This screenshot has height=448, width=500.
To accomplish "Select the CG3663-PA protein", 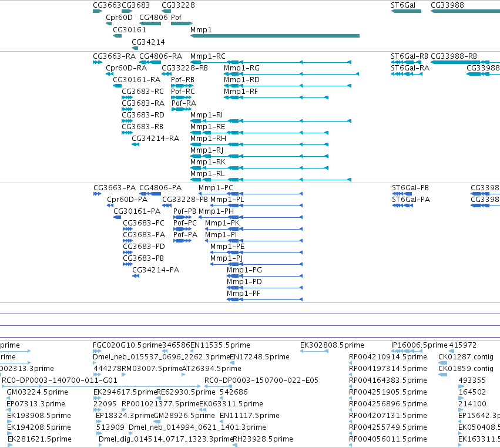I will coord(98,194).
